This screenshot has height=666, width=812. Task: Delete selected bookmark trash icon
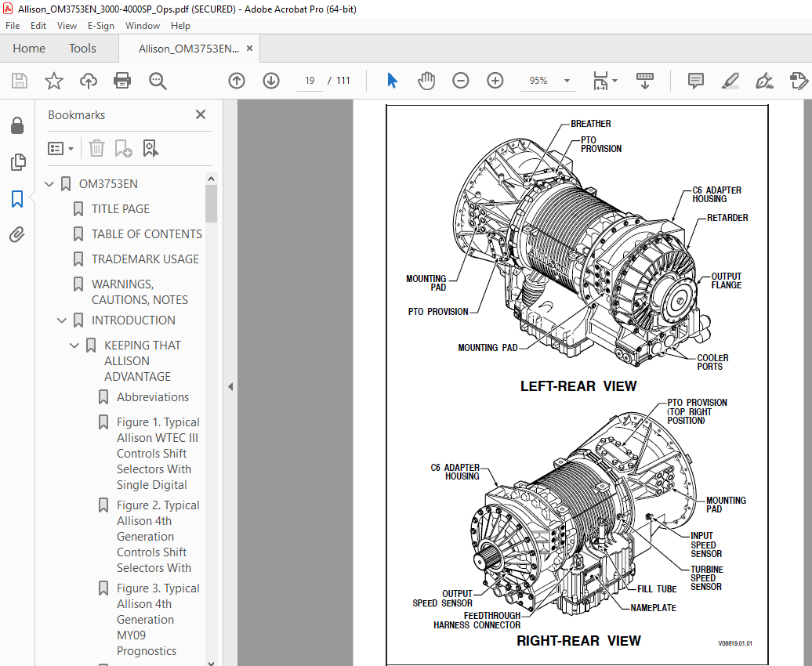(96, 149)
